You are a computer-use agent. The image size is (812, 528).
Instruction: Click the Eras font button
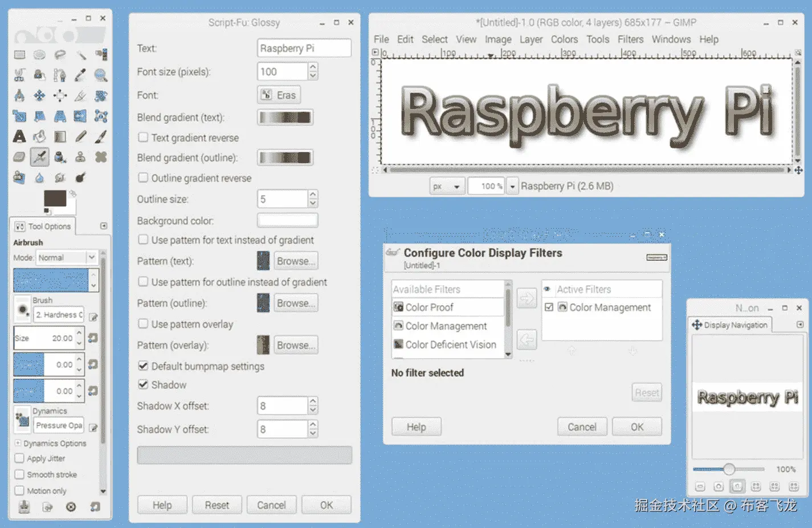pos(279,95)
